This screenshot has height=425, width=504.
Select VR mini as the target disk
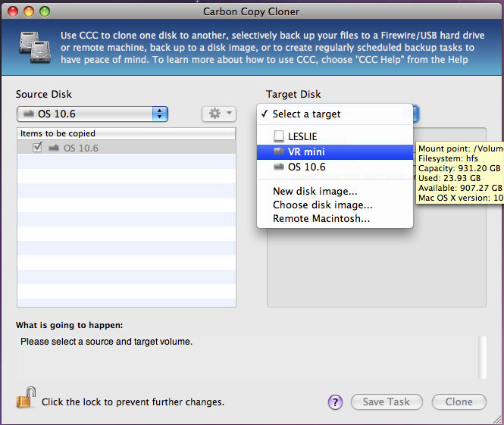334,152
